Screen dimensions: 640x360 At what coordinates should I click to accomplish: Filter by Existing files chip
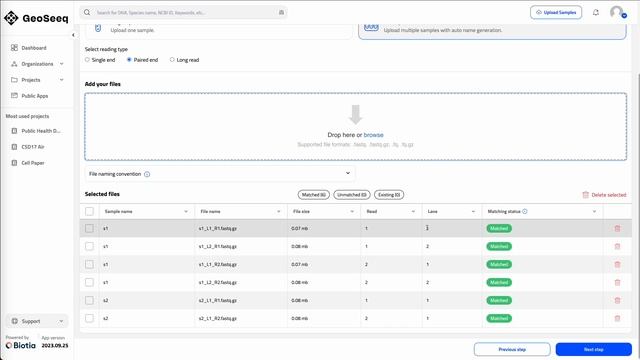tap(389, 195)
